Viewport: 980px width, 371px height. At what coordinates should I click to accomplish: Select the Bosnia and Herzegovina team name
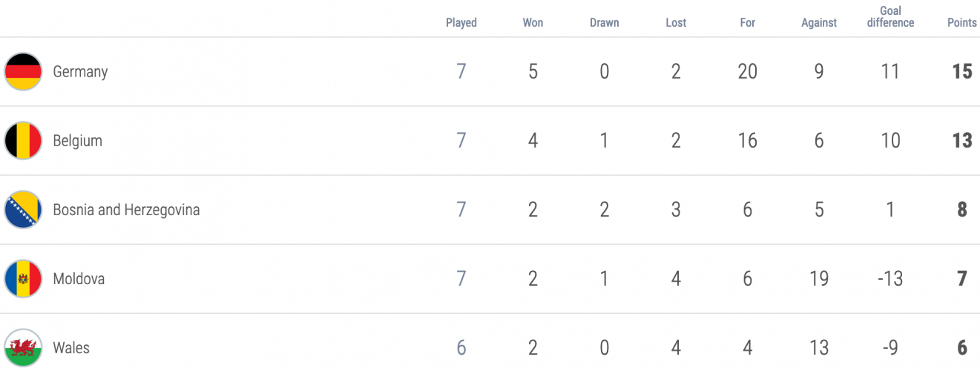tap(126, 210)
